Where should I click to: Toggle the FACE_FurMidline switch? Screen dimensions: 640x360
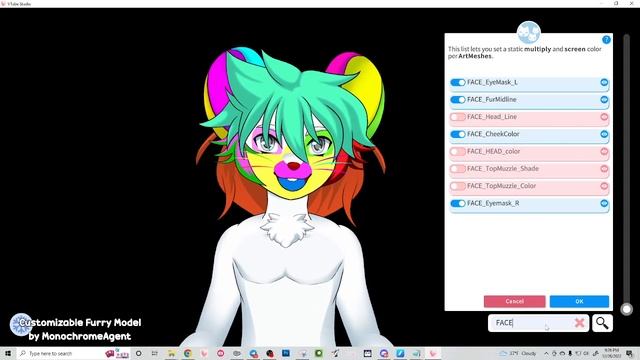point(458,100)
